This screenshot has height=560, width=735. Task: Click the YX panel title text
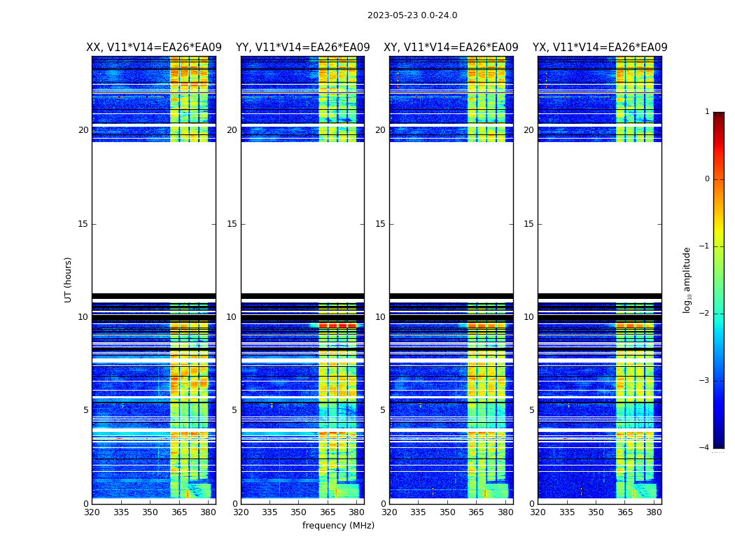pyautogui.click(x=600, y=48)
